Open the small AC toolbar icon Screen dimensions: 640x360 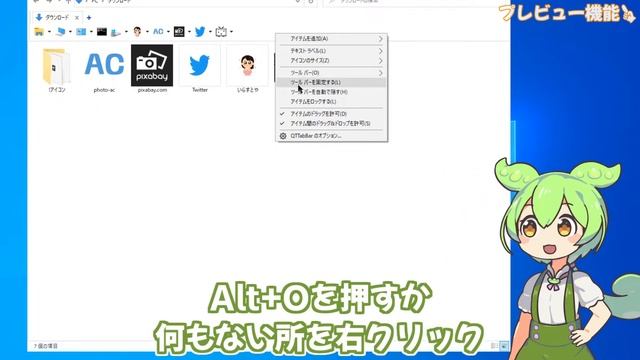[x=158, y=31]
